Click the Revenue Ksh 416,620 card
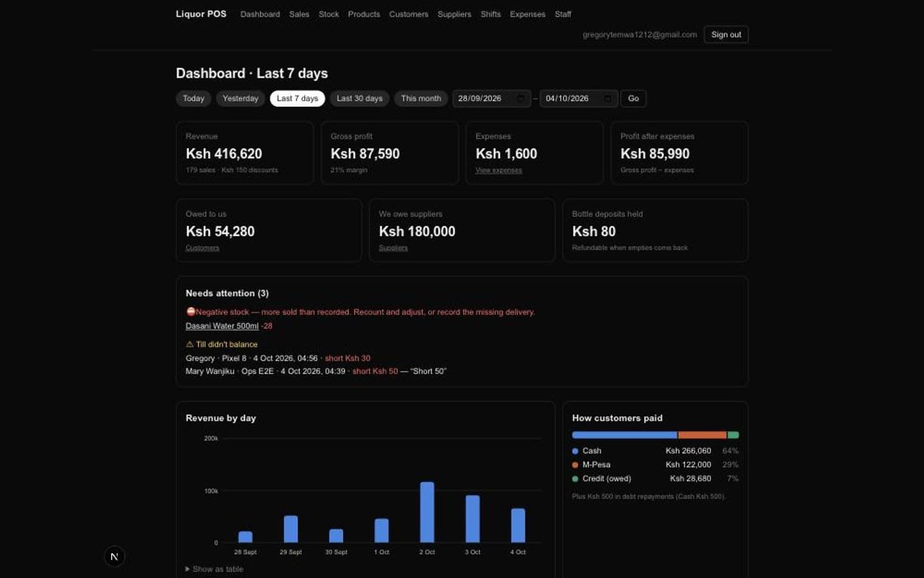Screen dimensions: 924x578 [x=244, y=153]
